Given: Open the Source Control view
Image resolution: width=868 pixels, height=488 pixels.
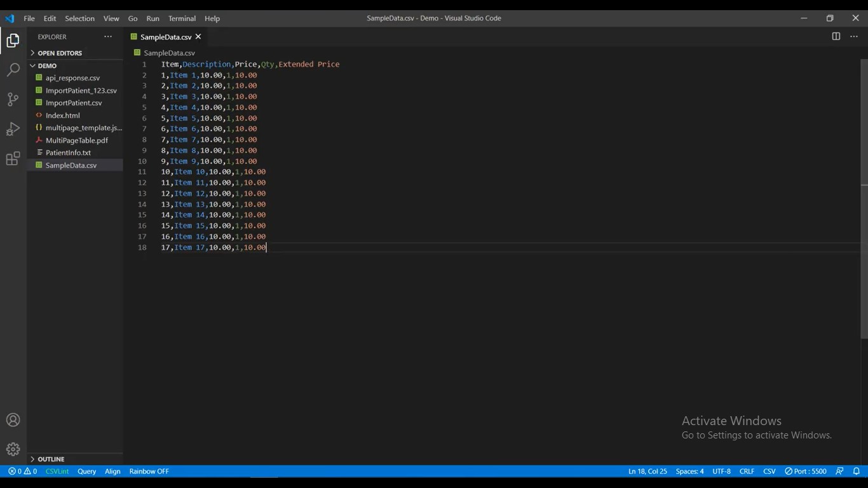Looking at the screenshot, I should [x=13, y=99].
